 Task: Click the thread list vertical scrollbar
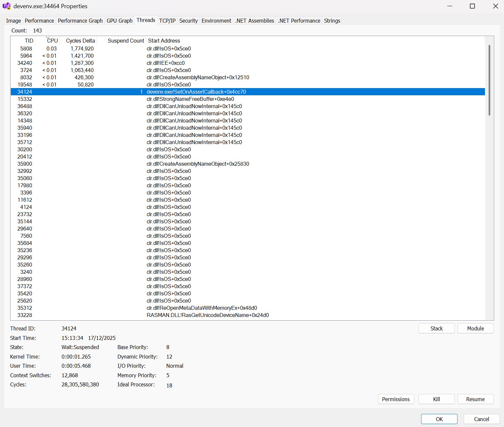489,80
